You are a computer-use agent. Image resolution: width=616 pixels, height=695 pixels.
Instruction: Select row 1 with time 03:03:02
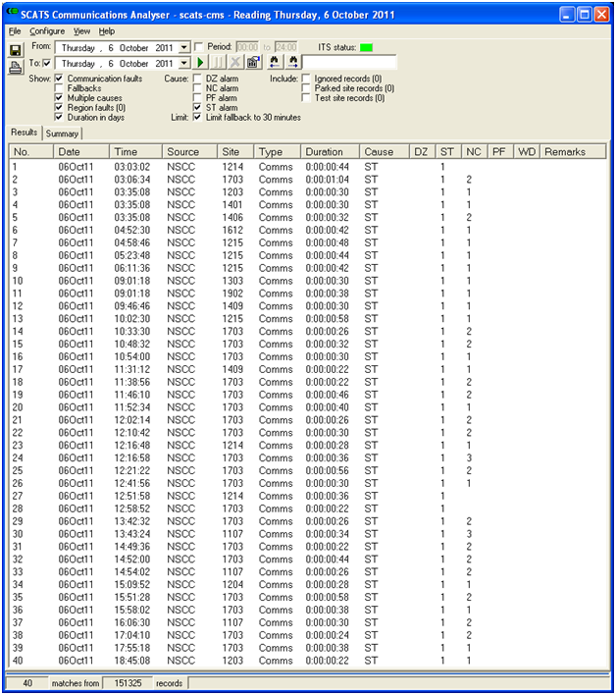(x=308, y=167)
